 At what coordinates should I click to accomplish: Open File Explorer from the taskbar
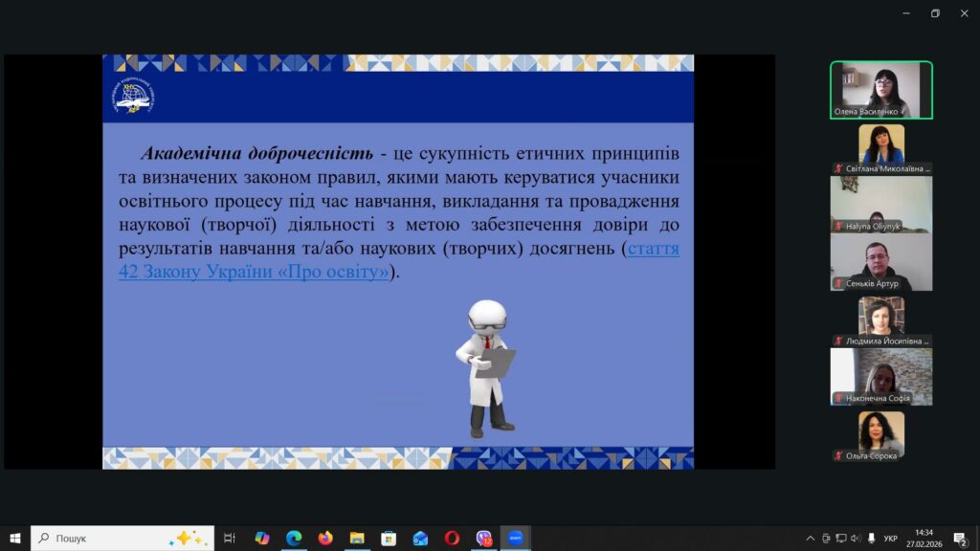click(357, 538)
